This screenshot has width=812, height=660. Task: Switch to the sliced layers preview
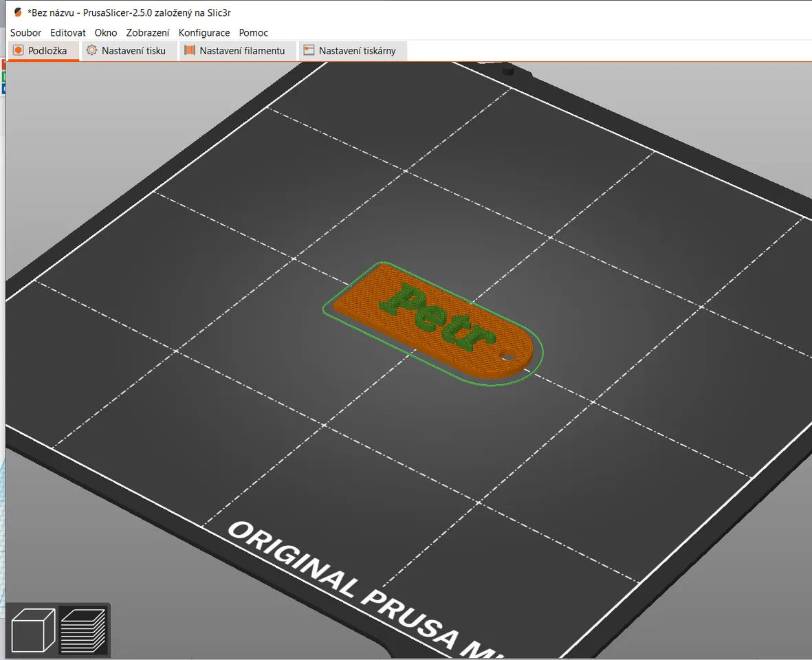tap(83, 630)
